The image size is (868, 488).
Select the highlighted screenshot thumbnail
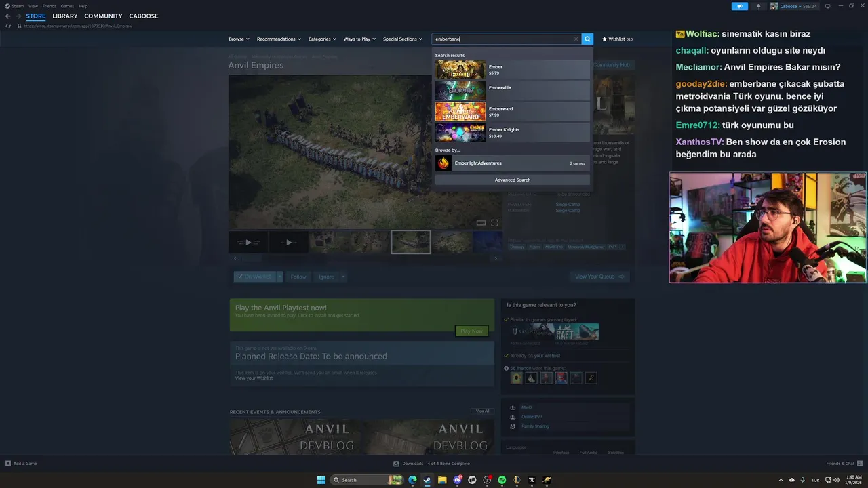point(411,242)
